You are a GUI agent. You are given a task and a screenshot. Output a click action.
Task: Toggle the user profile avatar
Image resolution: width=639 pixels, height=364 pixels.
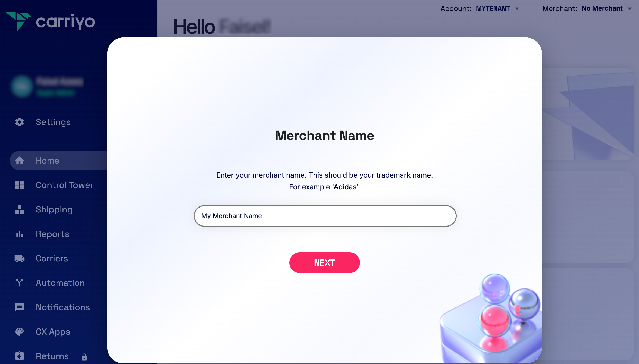tap(22, 86)
